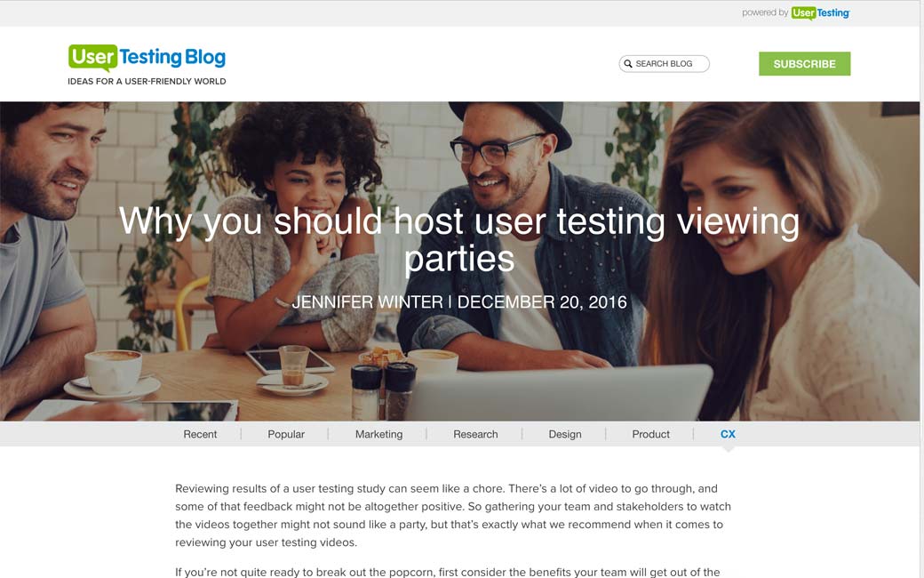Click the December 20, 2016 date
924x578 pixels.
(x=542, y=302)
